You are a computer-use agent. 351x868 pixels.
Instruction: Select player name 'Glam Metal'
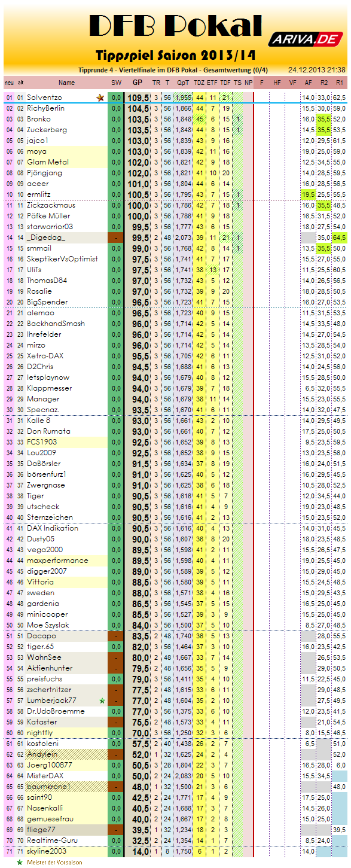(x=47, y=162)
